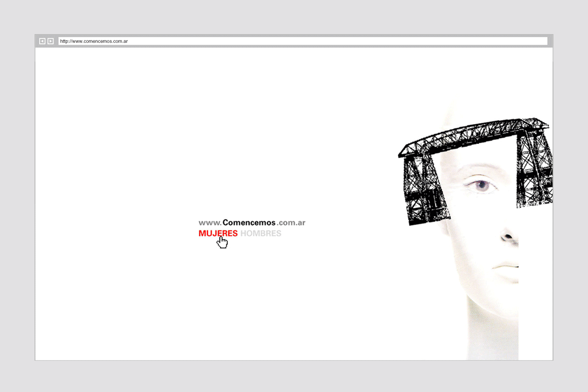This screenshot has width=588, height=392.
Task: Click the www.Comencemos.com.ar site title
Action: (x=252, y=223)
